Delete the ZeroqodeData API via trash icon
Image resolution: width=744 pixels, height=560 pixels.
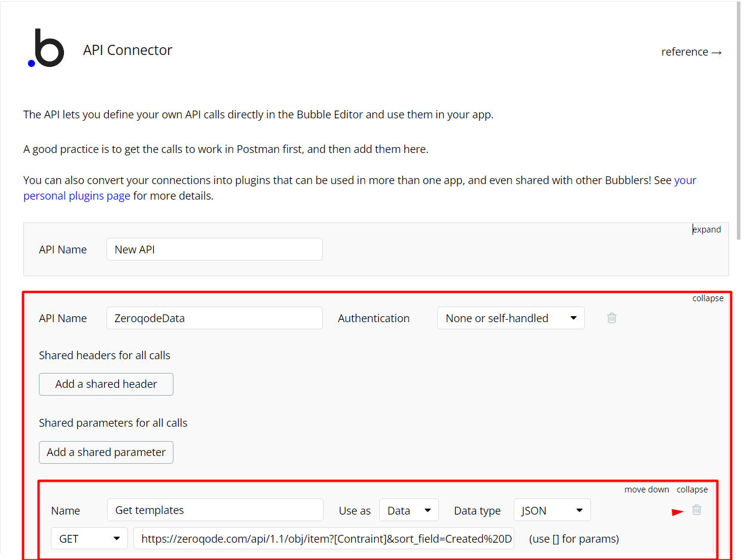[x=611, y=318]
